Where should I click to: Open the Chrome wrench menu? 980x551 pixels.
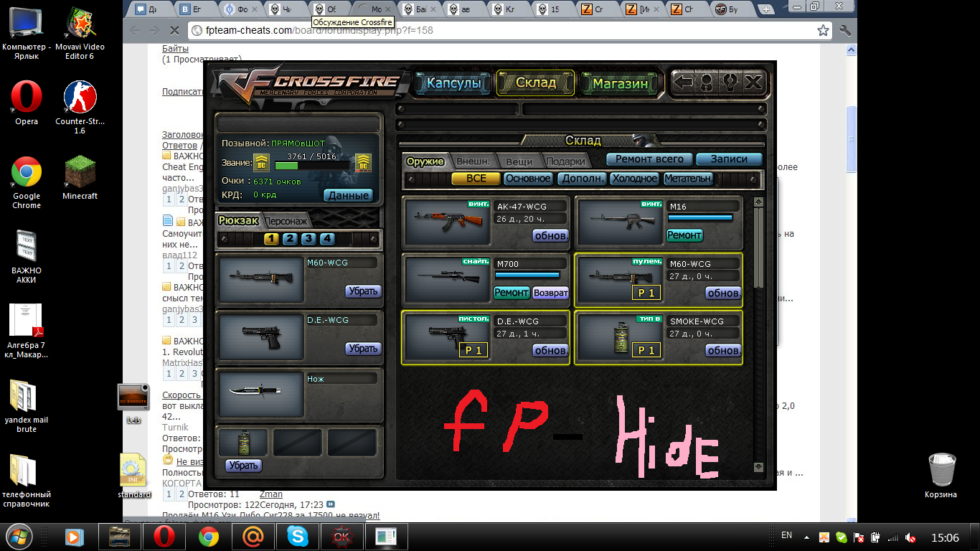844,31
